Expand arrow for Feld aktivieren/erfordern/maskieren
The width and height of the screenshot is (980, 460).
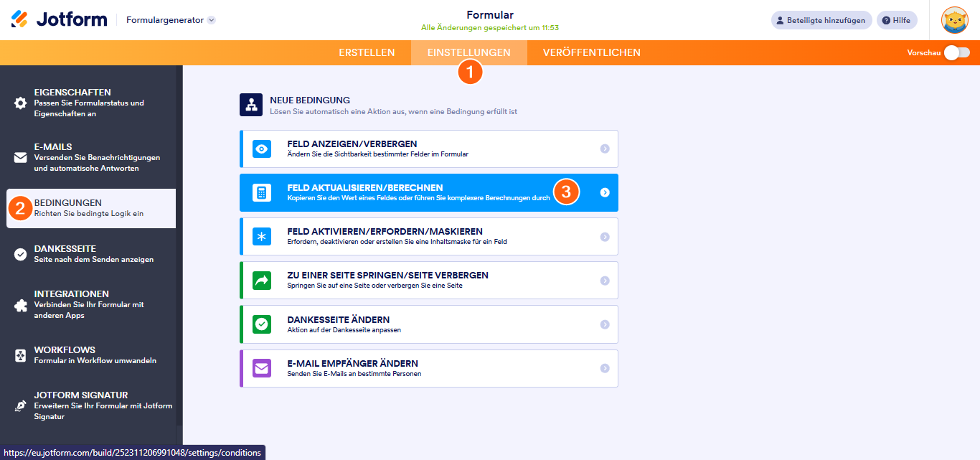pos(605,237)
